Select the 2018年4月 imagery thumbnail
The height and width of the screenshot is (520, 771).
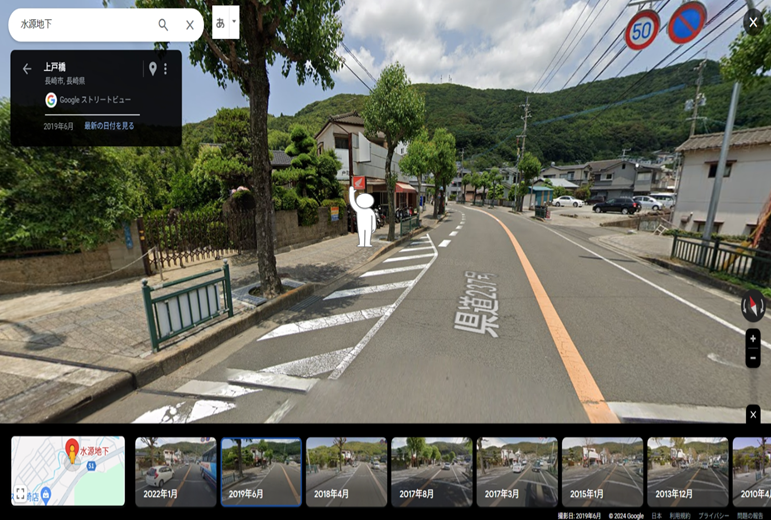346,471
